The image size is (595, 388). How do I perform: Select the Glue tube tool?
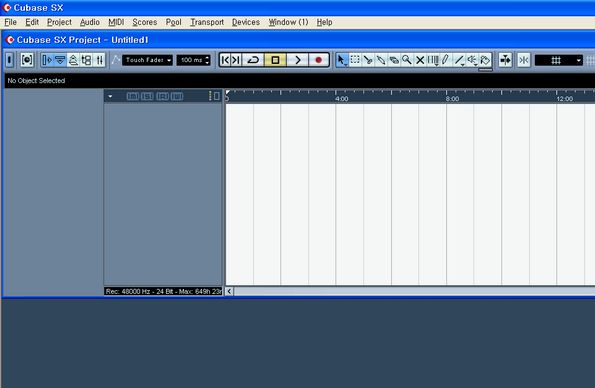coord(381,60)
